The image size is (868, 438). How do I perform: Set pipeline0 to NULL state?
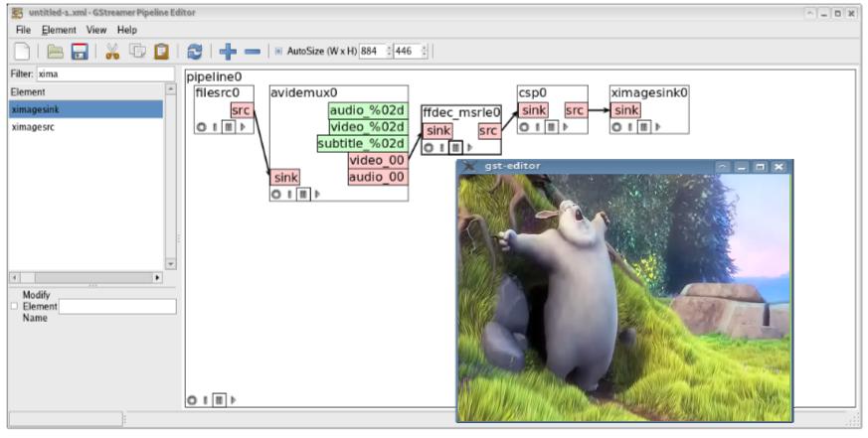(192, 400)
